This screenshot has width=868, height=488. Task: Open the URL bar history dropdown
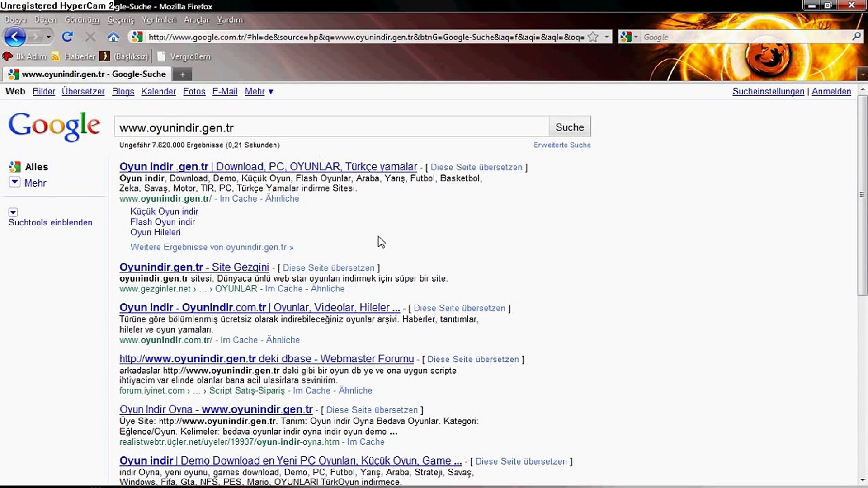click(x=606, y=37)
